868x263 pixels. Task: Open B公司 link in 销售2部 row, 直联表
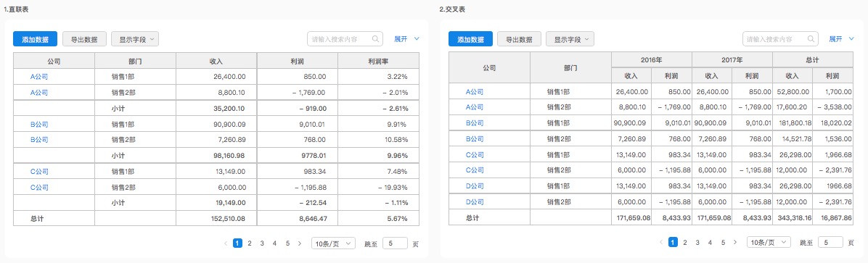coord(38,140)
